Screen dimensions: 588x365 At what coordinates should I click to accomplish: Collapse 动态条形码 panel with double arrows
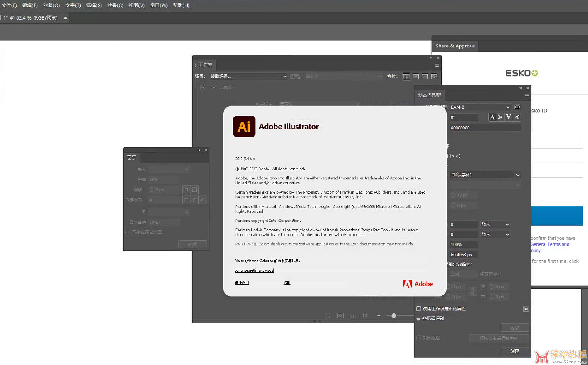click(x=521, y=88)
